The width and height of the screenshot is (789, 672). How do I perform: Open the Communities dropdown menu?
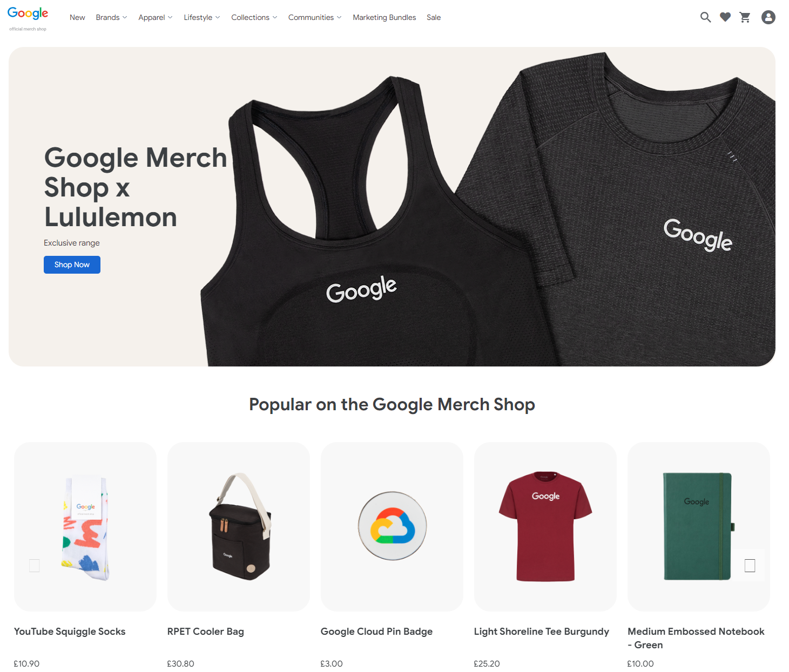click(x=315, y=17)
